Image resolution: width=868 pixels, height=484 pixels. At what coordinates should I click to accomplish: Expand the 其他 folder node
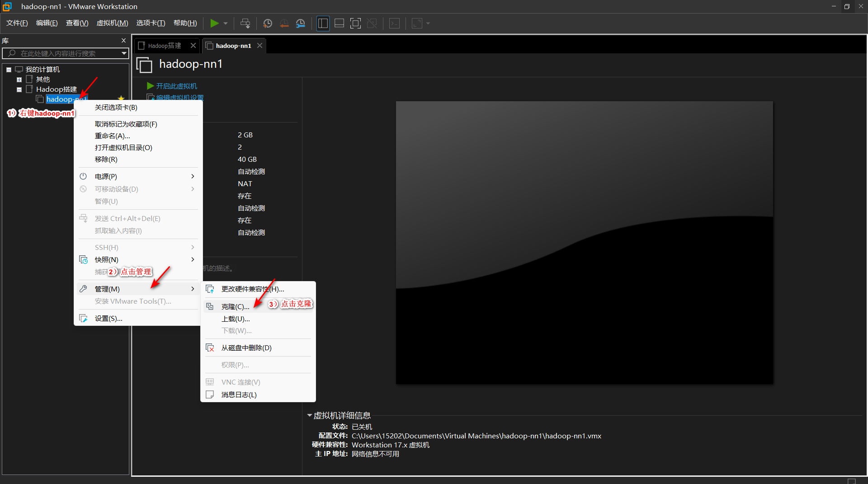[19, 80]
